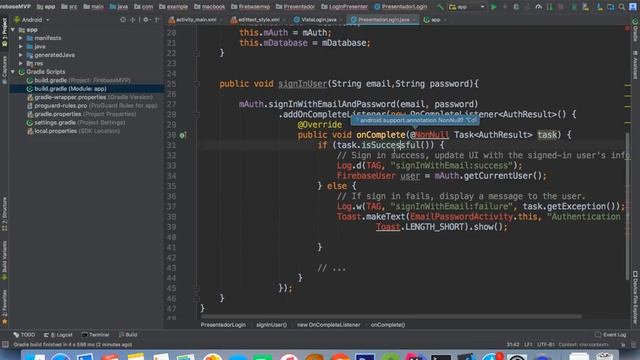
Task: Click the editor horizontal scrollbar
Action: [x=391, y=316]
